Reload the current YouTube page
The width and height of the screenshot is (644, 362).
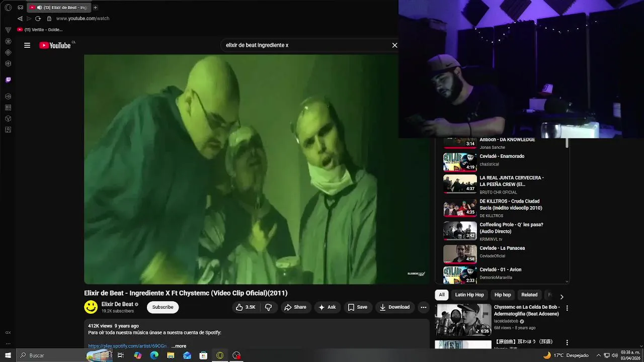(38, 19)
